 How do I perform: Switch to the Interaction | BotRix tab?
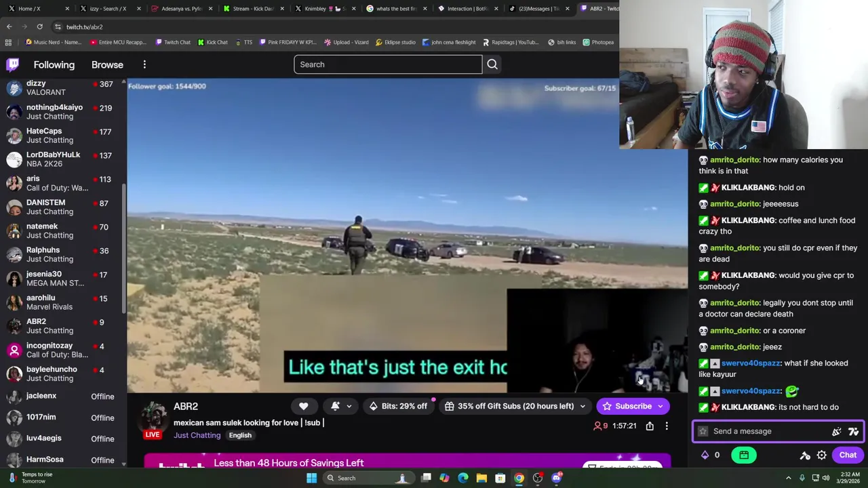[467, 8]
